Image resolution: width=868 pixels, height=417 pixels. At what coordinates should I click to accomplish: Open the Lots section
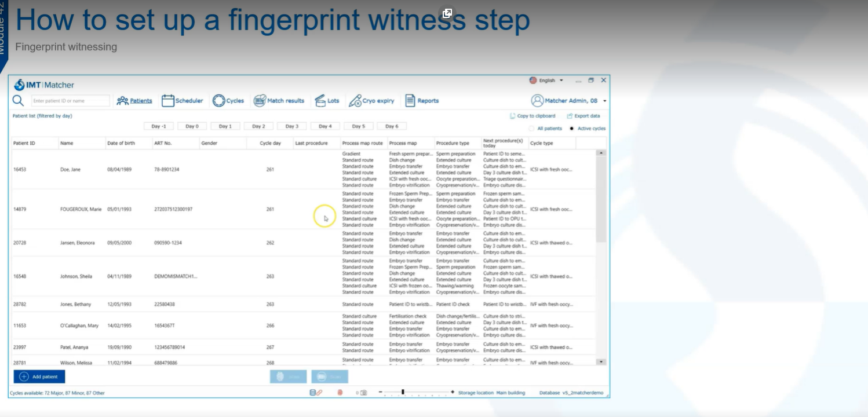327,101
